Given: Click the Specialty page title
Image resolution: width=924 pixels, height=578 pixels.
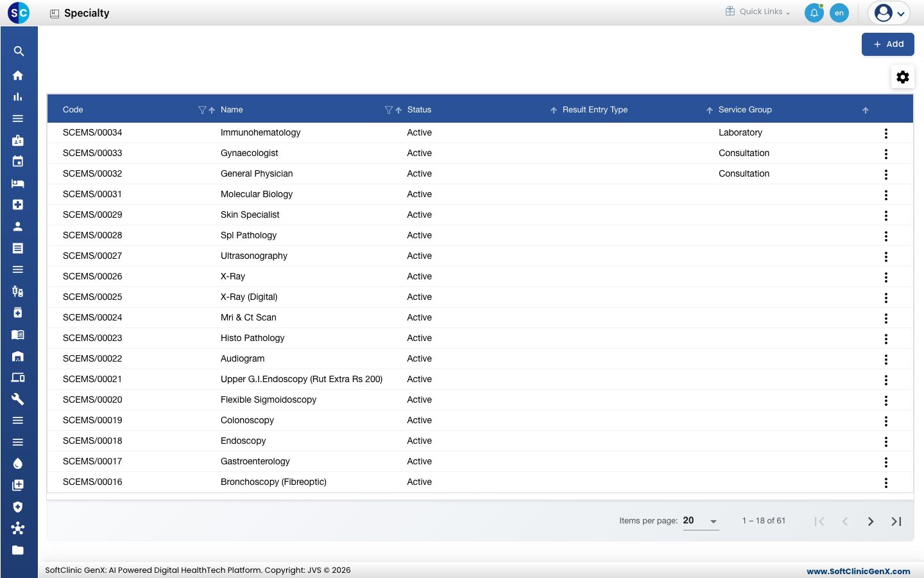Looking at the screenshot, I should [87, 13].
